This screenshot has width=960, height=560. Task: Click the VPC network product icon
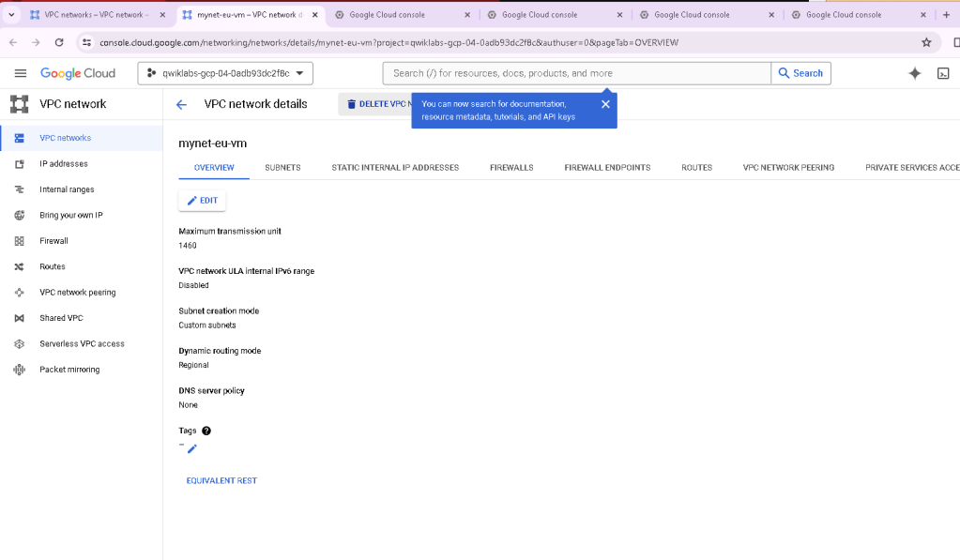pos(20,104)
